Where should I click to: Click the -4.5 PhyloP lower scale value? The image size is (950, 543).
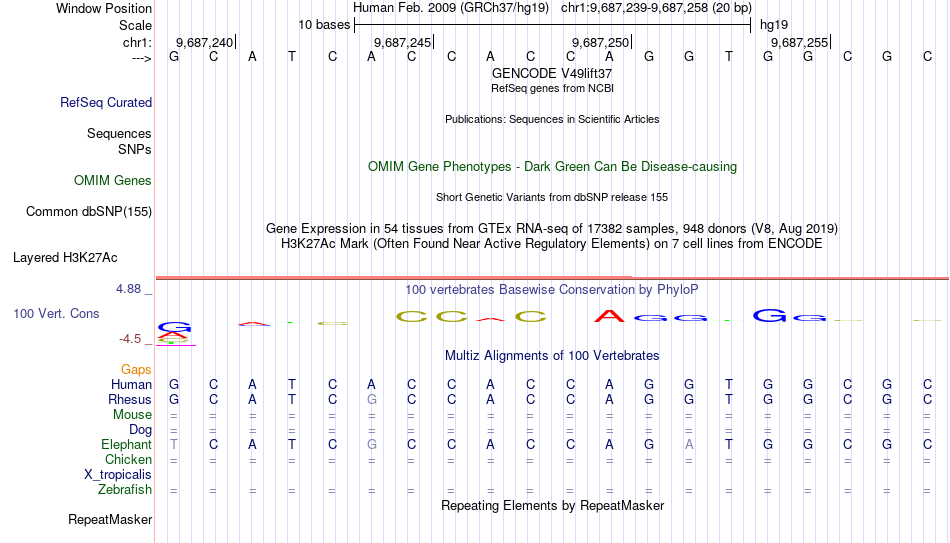point(130,339)
